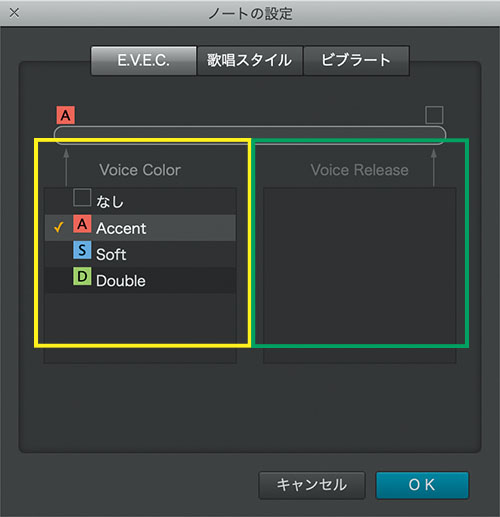Choose Accent voice color
The image size is (500, 517).
(x=140, y=228)
